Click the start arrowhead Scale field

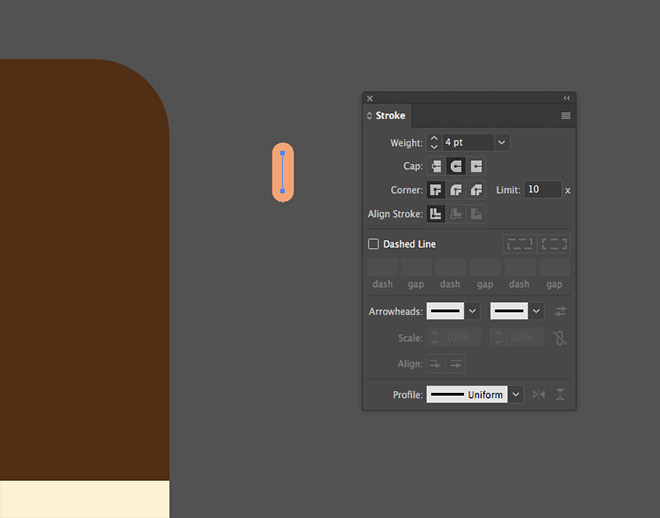[x=461, y=337]
